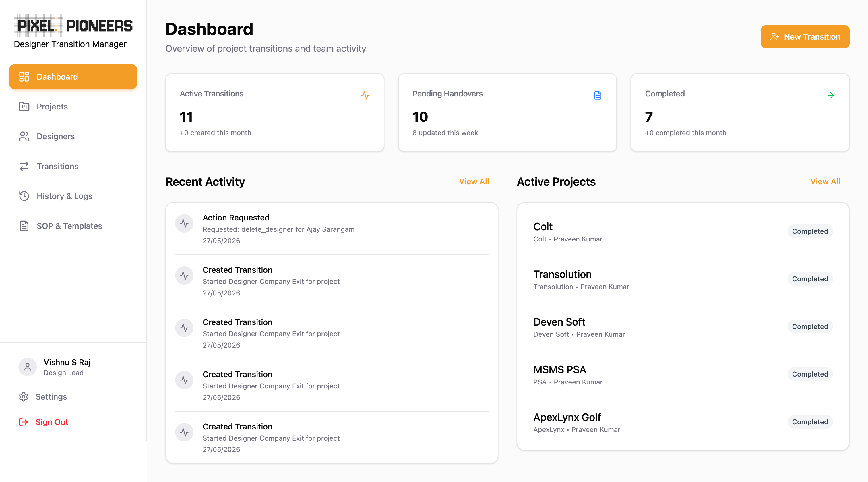This screenshot has height=482, width=868.
Task: Click 'PSA • Praveen Kumar' subtitle
Action: click(568, 382)
